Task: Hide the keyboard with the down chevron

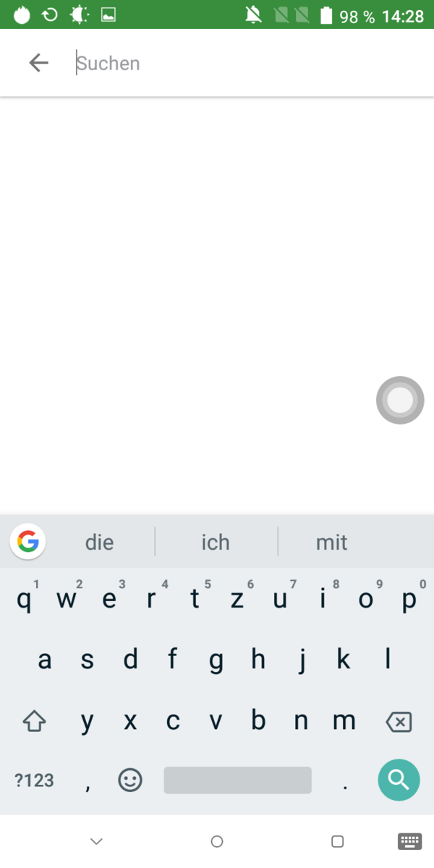Action: click(x=96, y=841)
